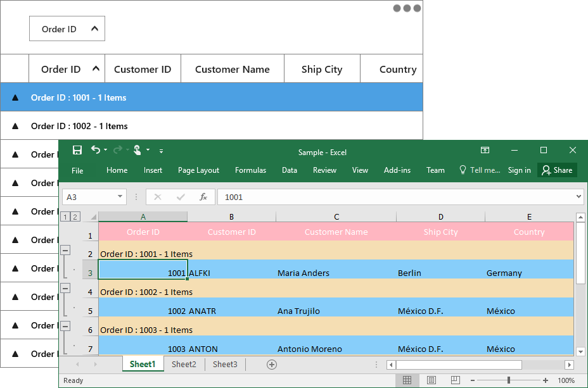Select the Sheet1 tab
Screen dimensions: 588x388
[x=143, y=364]
